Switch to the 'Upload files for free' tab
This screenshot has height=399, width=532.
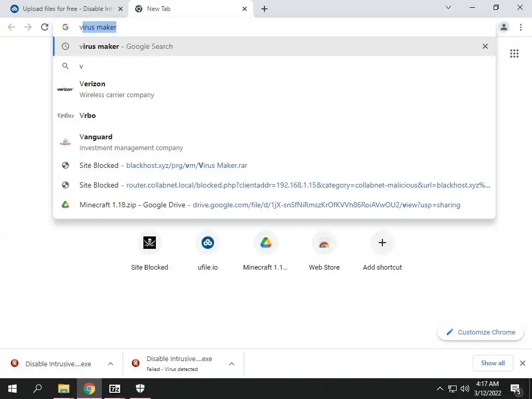pos(64,9)
